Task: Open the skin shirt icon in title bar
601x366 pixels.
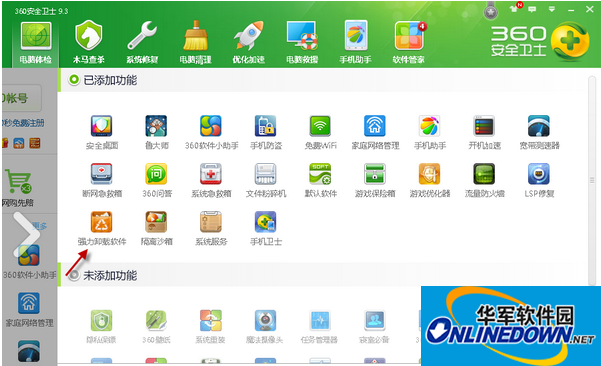Action: (514, 9)
